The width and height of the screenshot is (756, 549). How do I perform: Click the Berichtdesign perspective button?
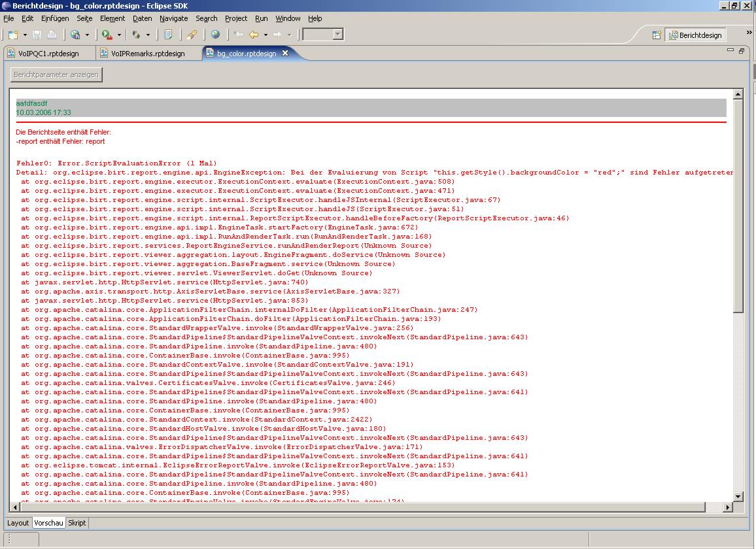(x=695, y=35)
